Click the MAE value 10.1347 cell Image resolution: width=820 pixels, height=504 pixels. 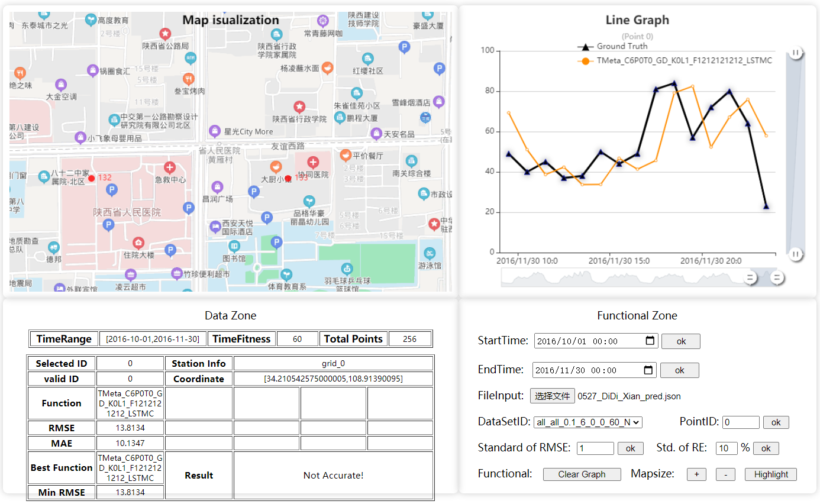coord(130,443)
